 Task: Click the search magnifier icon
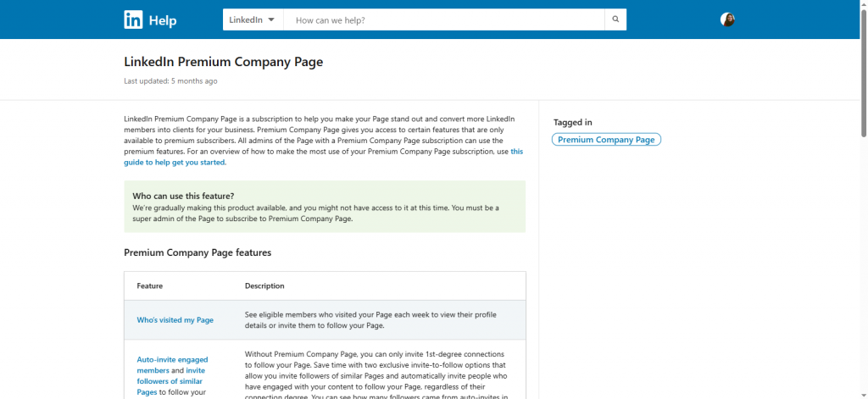tap(616, 19)
